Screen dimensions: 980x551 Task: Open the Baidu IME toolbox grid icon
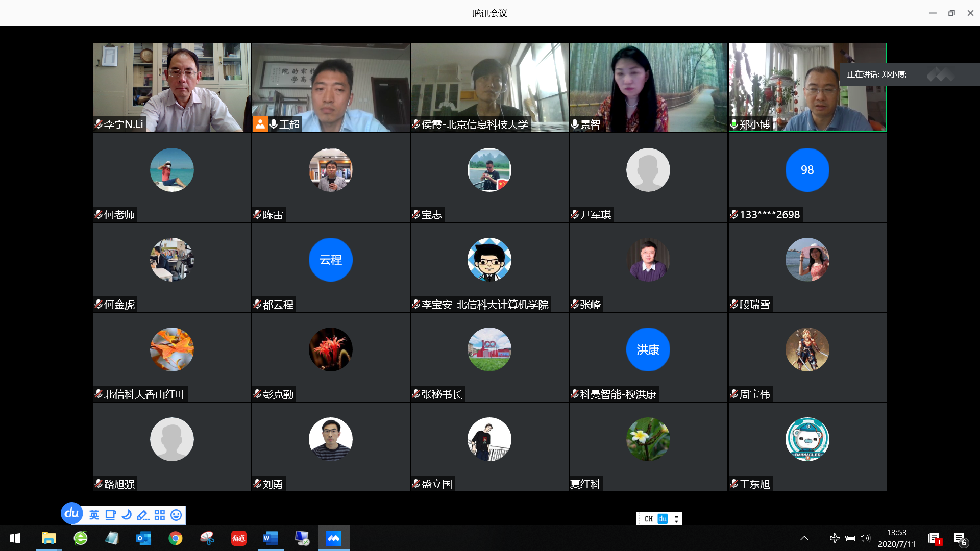point(160,515)
